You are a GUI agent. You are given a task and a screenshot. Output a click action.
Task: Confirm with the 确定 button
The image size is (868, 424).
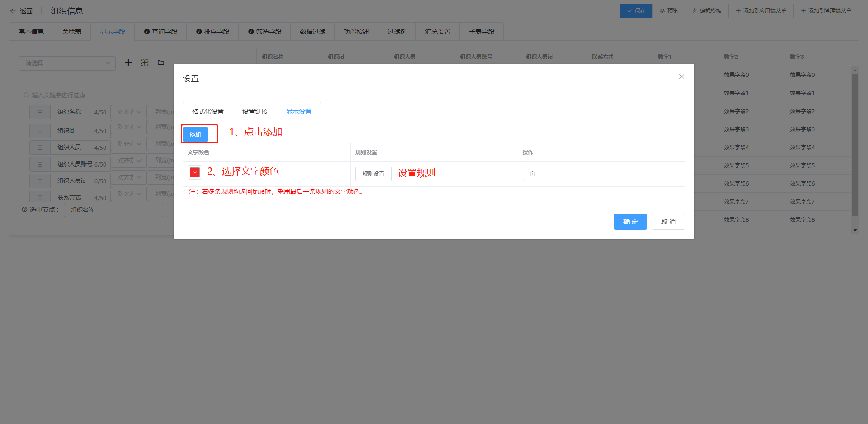630,222
